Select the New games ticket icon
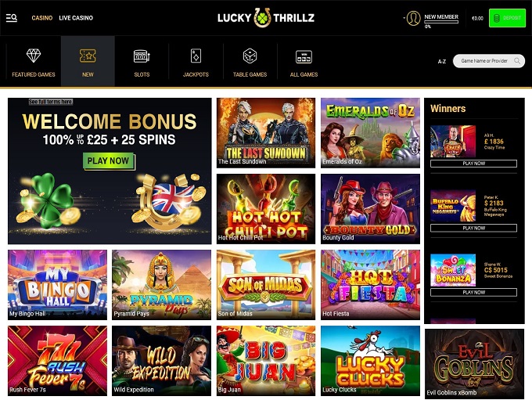Image resolution: width=532 pixels, height=400 pixels. (x=88, y=56)
